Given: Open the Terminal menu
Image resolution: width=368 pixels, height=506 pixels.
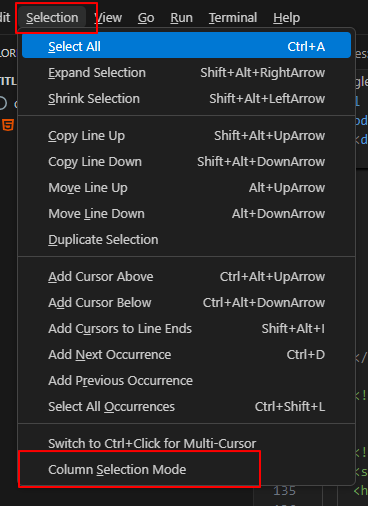Looking at the screenshot, I should pos(233,18).
